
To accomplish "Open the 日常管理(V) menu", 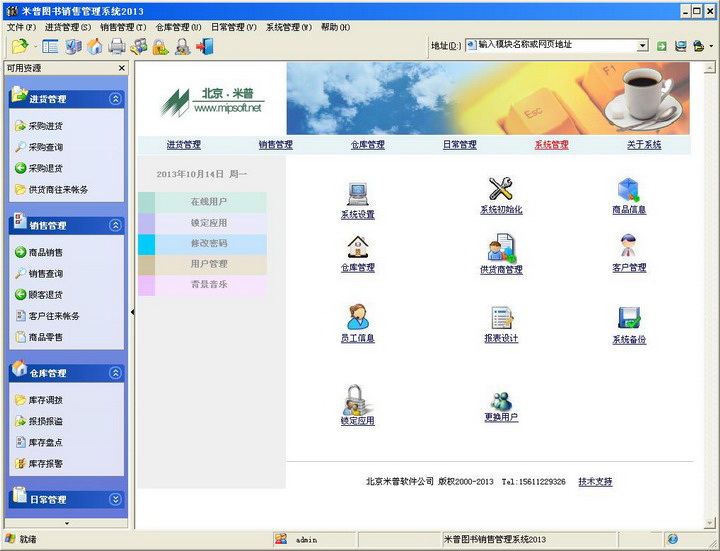I will tap(234, 27).
